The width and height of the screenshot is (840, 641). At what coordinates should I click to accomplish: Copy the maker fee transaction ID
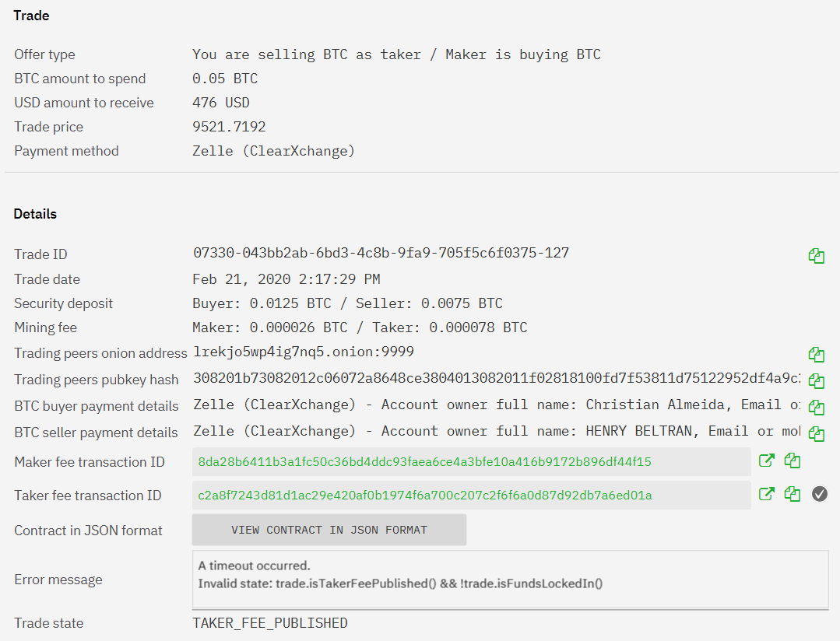793,461
